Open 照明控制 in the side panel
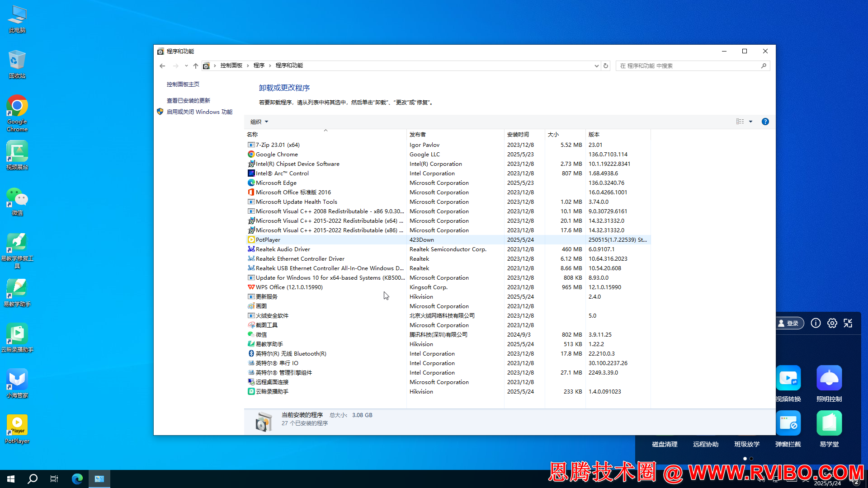Viewport: 868px width, 488px height. pyautogui.click(x=829, y=384)
